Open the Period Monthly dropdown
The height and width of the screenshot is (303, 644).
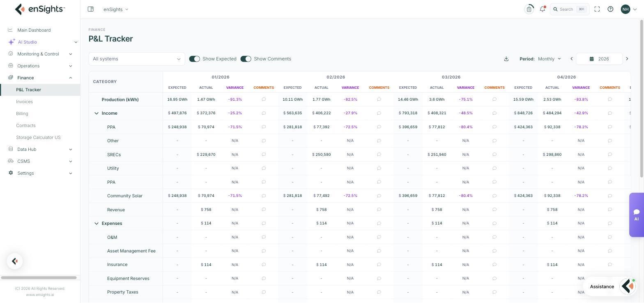click(550, 59)
